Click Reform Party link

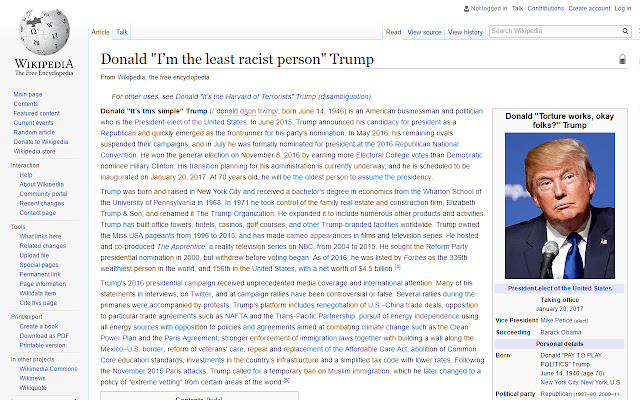(447, 247)
